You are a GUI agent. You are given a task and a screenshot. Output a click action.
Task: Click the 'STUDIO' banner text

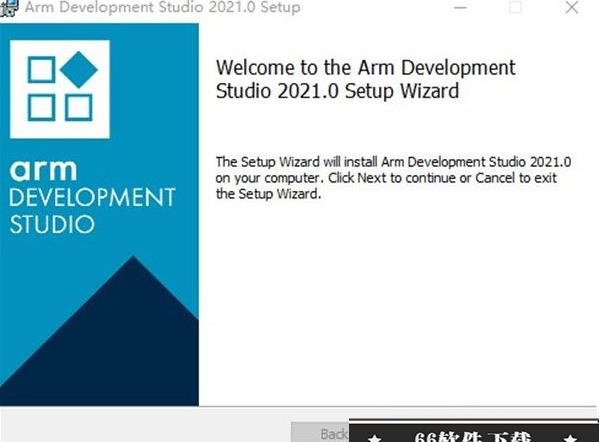[52, 224]
